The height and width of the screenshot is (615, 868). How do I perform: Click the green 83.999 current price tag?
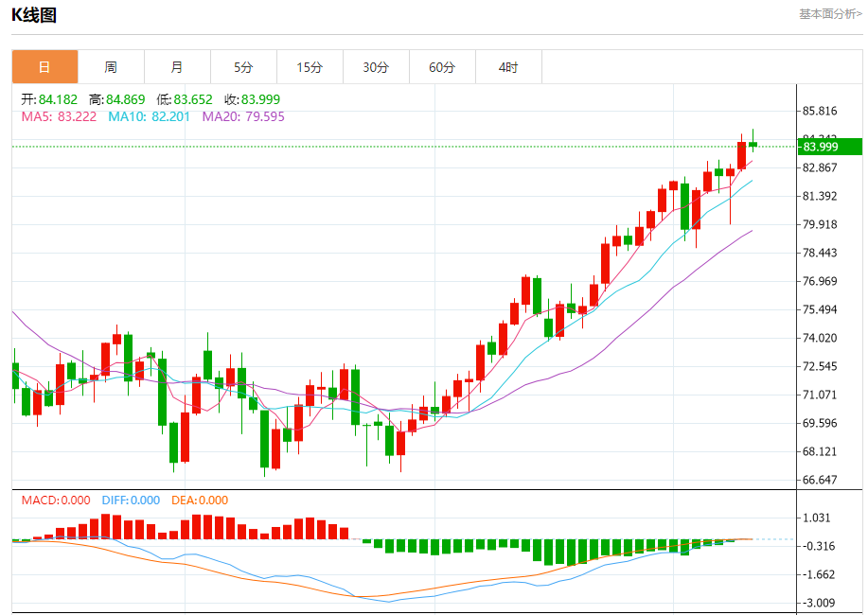(830, 147)
